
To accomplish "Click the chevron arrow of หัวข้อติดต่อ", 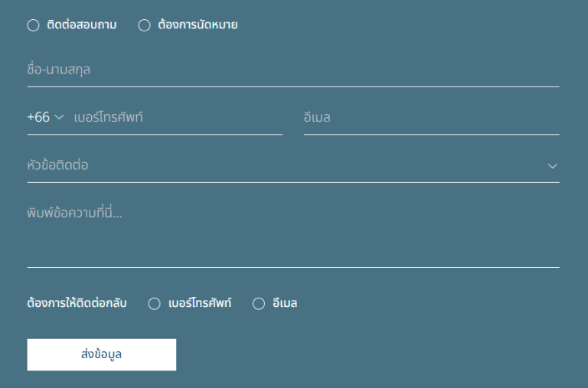I will pos(552,166).
